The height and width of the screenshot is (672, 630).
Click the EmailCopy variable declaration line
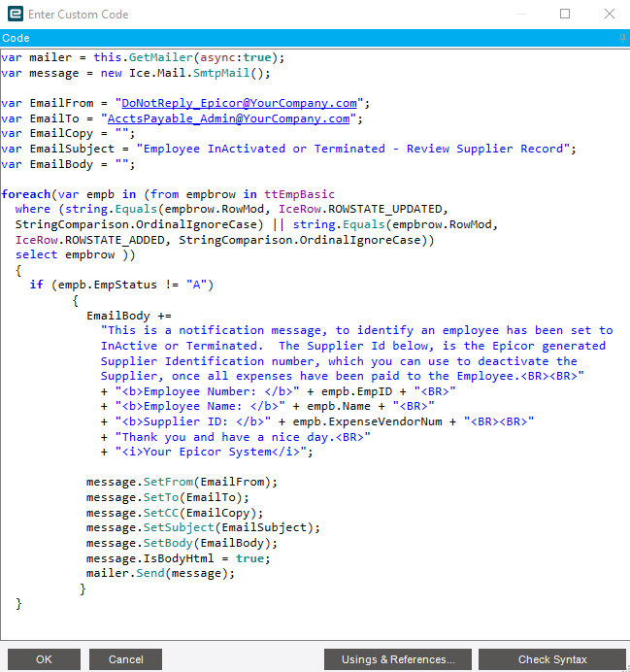click(68, 134)
